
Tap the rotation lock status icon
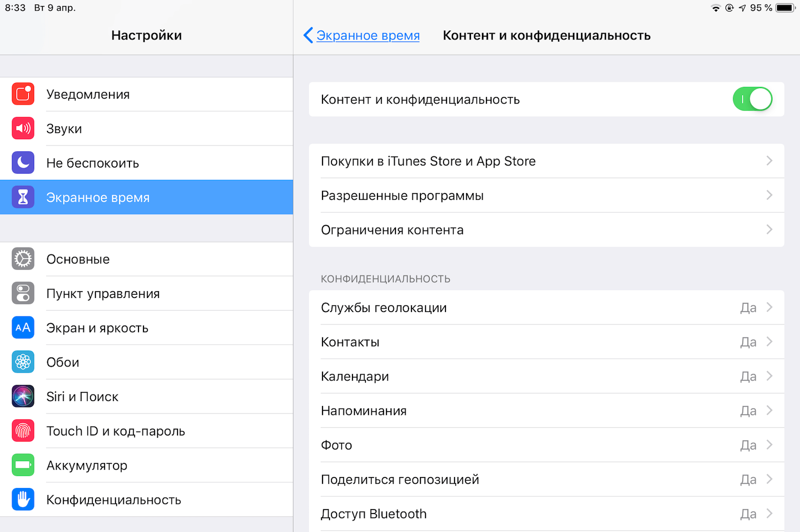[729, 8]
